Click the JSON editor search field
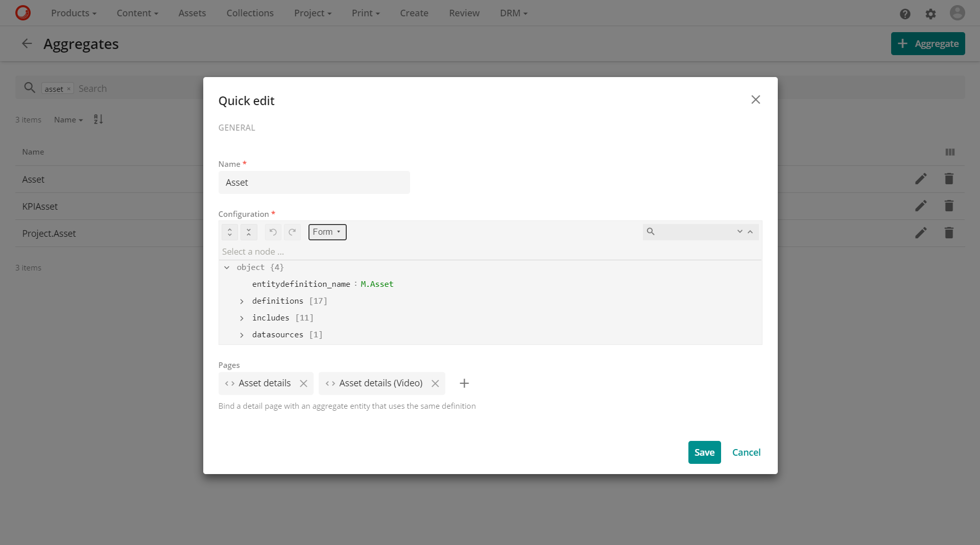 (x=695, y=232)
